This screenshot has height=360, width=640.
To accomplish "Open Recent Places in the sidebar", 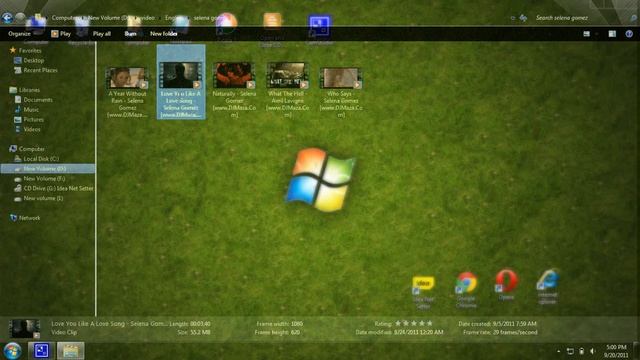I will coord(36,70).
